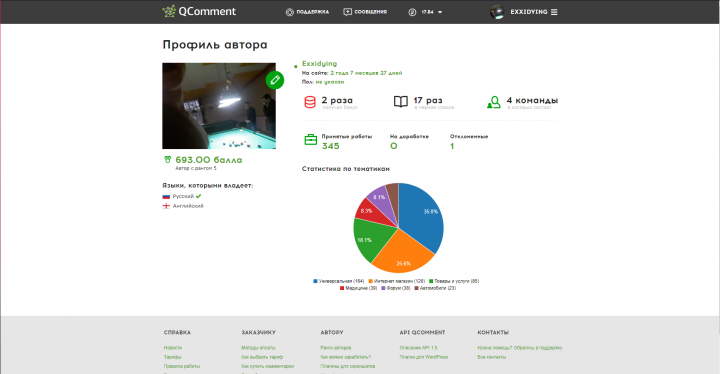Open the Описание API 1.5 footer link
720x374 pixels.
tap(418, 348)
